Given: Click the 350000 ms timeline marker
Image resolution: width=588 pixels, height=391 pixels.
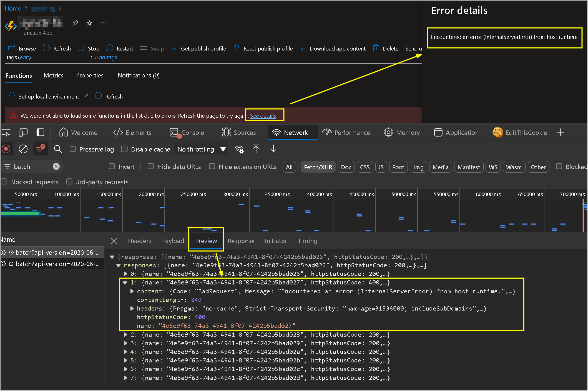Looking at the screenshot, I should (x=277, y=195).
